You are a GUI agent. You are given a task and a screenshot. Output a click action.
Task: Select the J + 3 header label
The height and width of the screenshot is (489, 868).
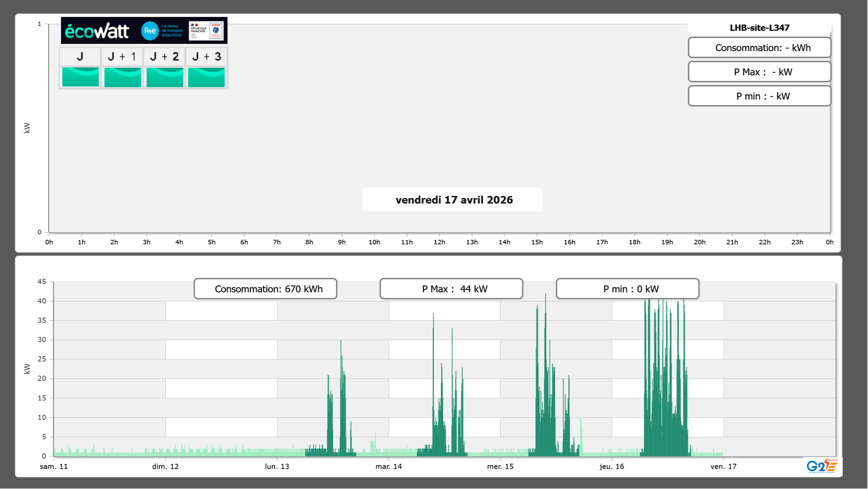[206, 56]
